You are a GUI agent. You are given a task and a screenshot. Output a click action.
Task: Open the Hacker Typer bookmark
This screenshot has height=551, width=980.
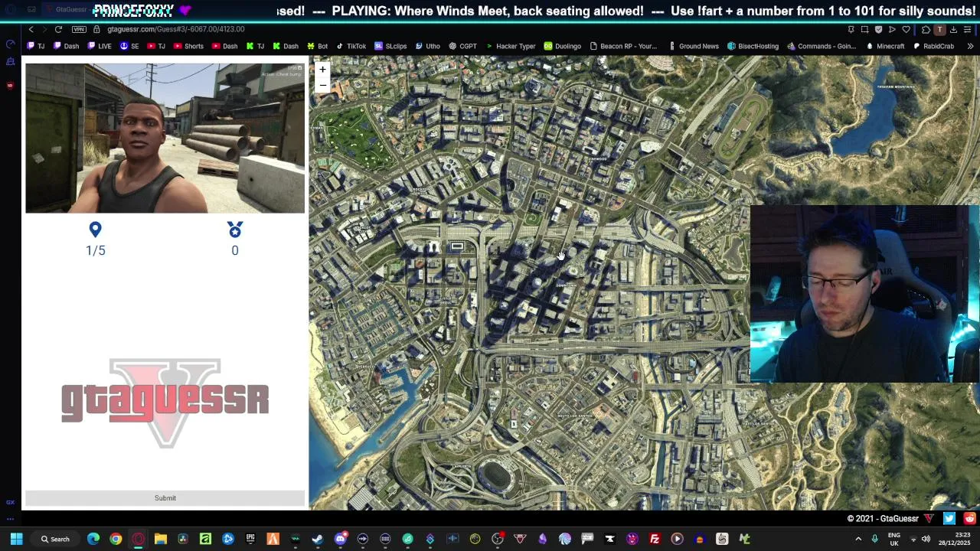pos(511,46)
